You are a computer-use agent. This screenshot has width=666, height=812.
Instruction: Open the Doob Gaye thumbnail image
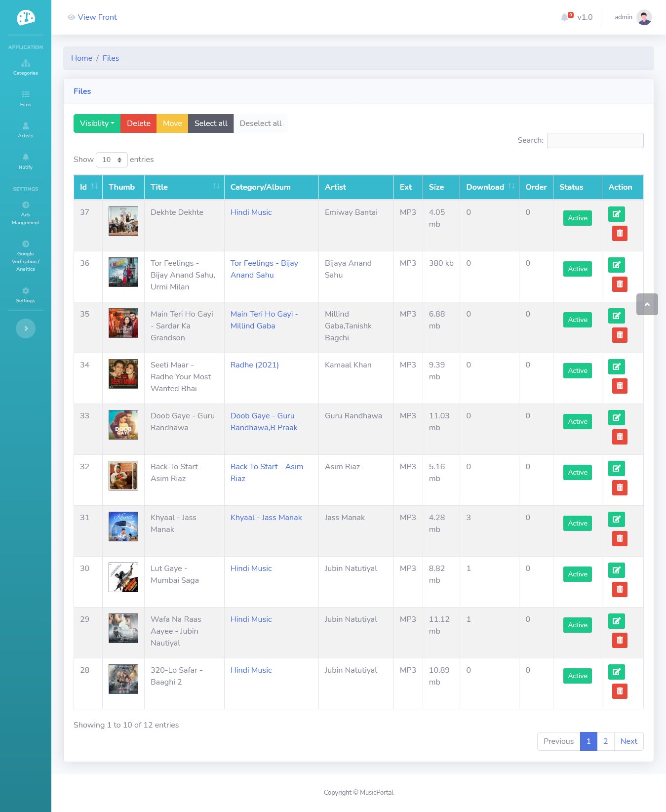tap(123, 425)
